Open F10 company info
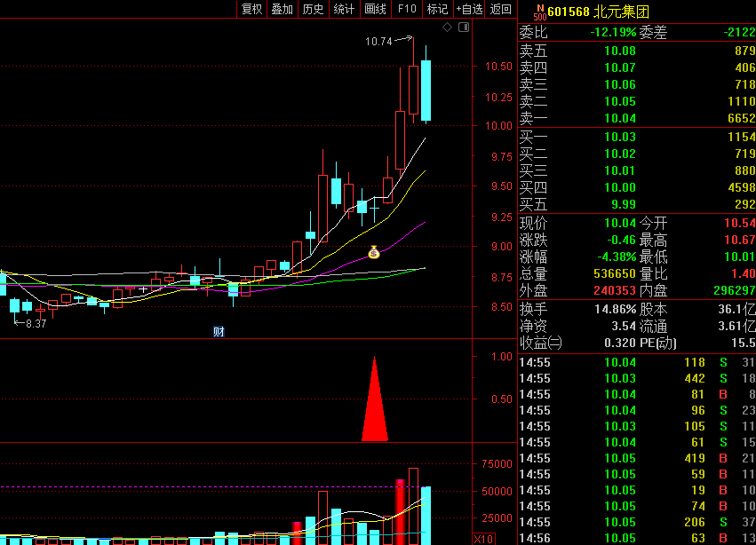This screenshot has width=756, height=545. coord(407,9)
